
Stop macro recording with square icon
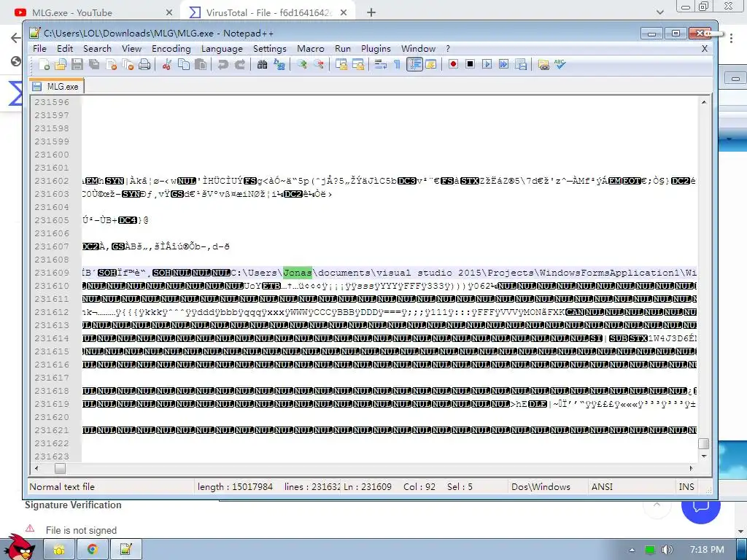tap(471, 64)
